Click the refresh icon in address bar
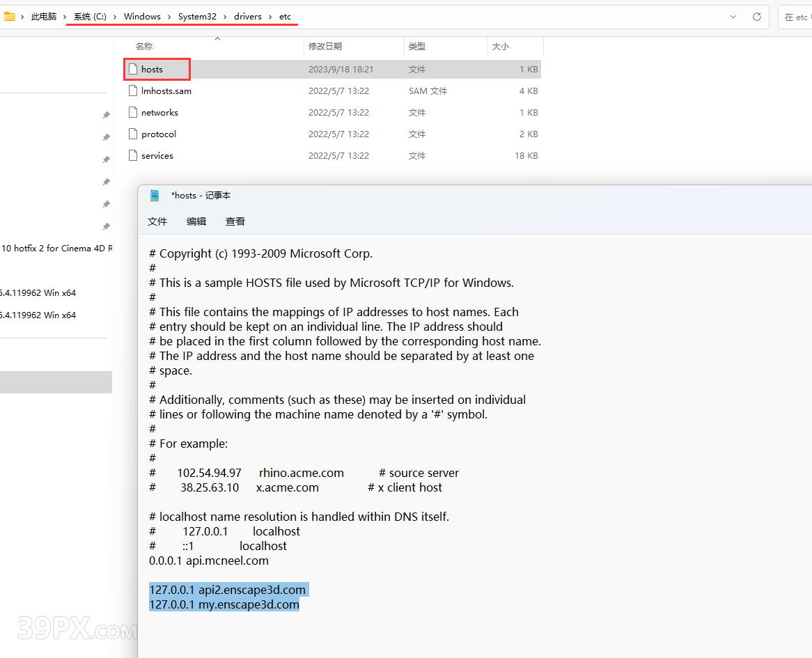This screenshot has height=658, width=812. click(x=757, y=17)
